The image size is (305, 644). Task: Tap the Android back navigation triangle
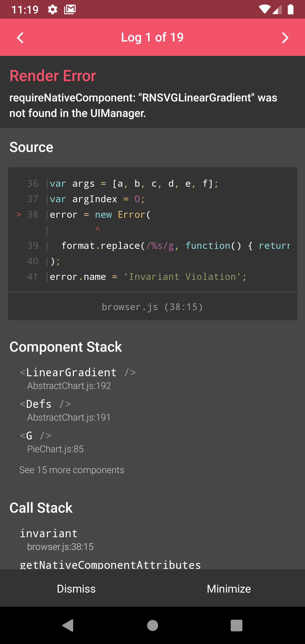pyautogui.click(x=68, y=625)
